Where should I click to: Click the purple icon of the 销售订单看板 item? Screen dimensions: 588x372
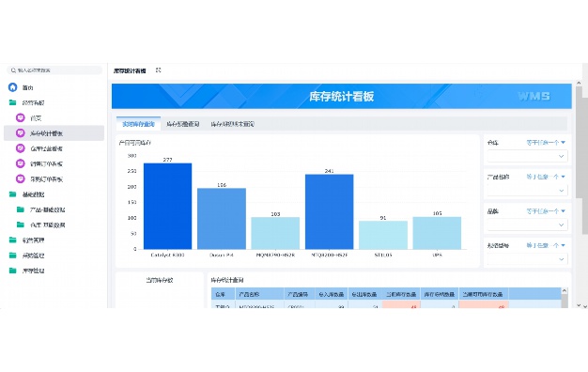coord(21,163)
